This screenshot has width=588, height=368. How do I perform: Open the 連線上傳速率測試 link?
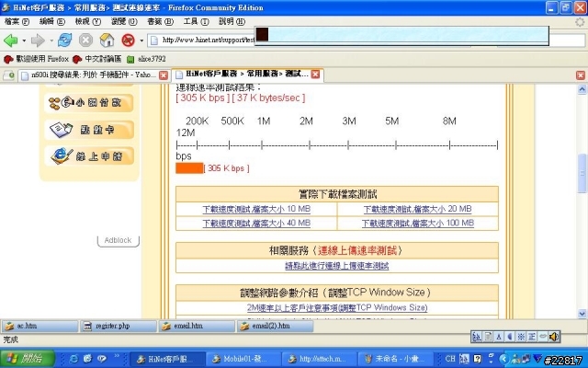point(337,266)
